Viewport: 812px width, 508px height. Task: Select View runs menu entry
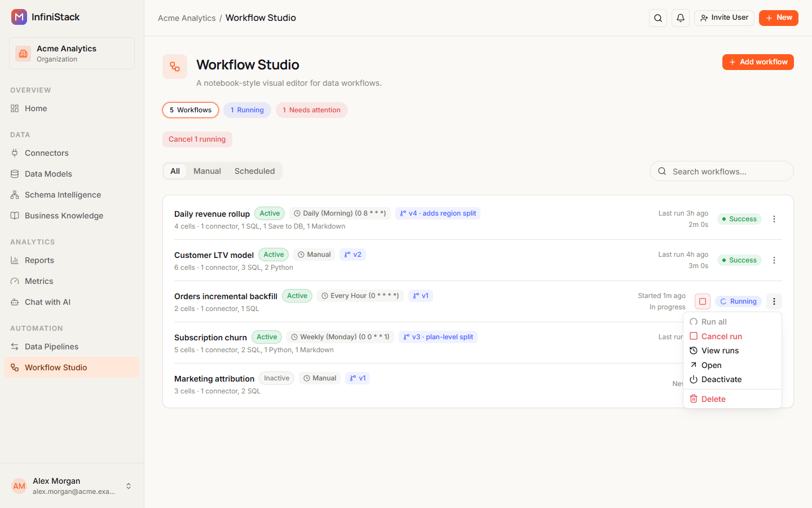[x=732, y=351]
